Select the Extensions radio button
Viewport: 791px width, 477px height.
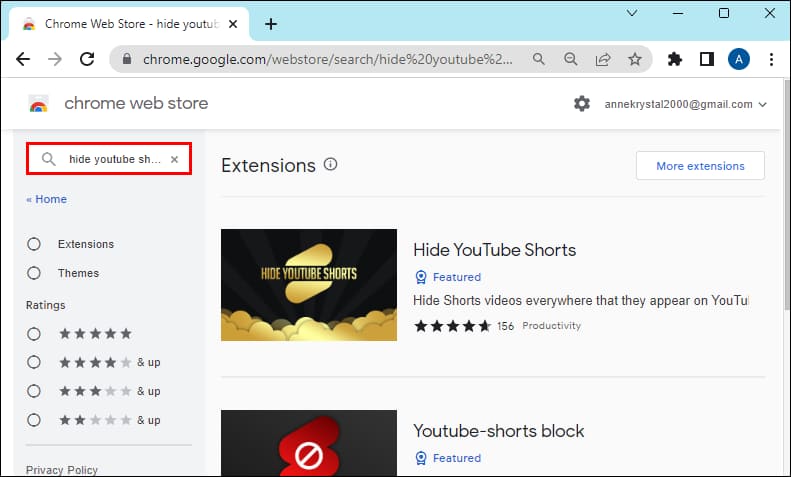click(x=34, y=244)
